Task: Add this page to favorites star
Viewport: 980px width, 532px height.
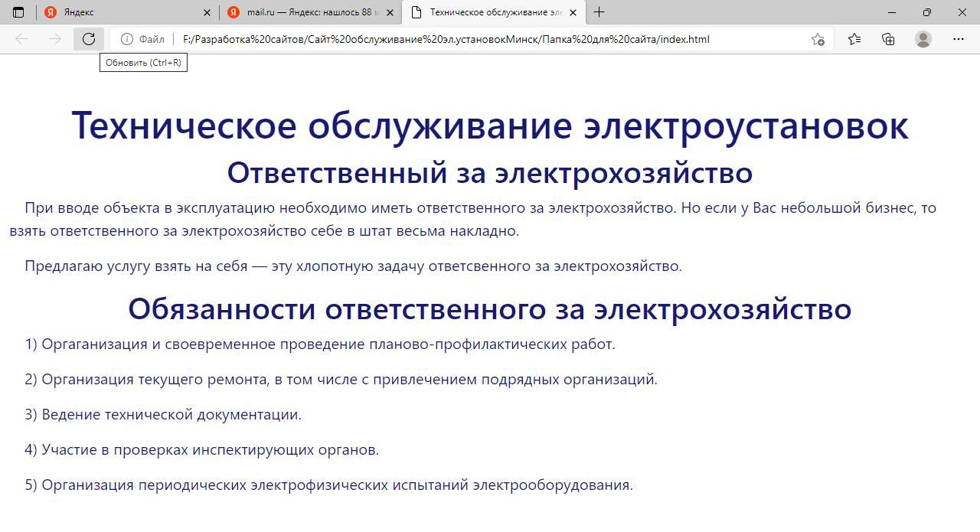Action: coord(818,39)
